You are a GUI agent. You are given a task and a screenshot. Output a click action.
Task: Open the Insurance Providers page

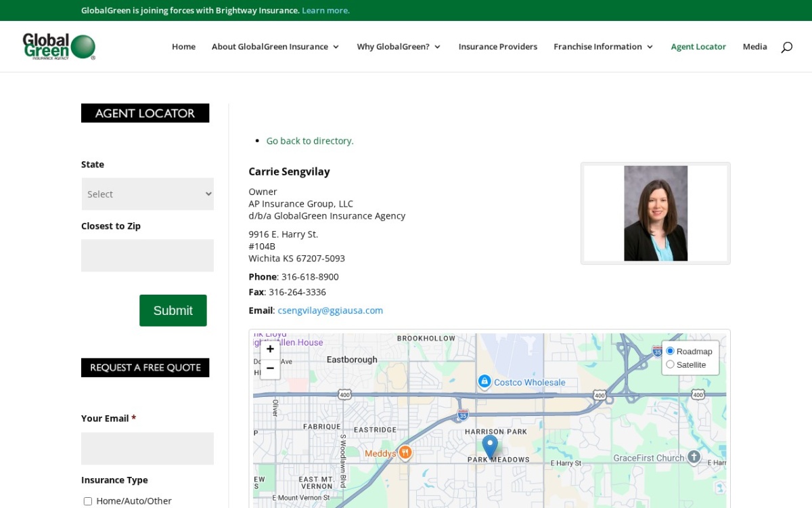click(x=498, y=47)
